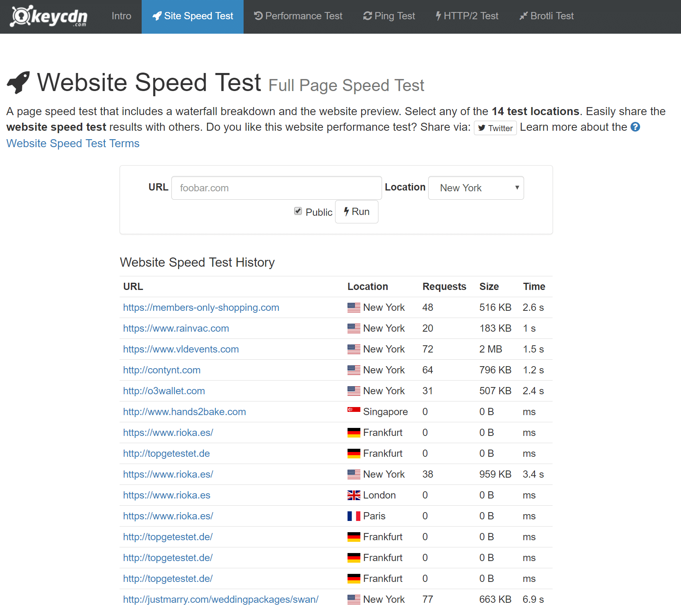Click the Singapore flag for hands2bake.com
Viewport: 681px width, 616px height.
pyautogui.click(x=353, y=411)
